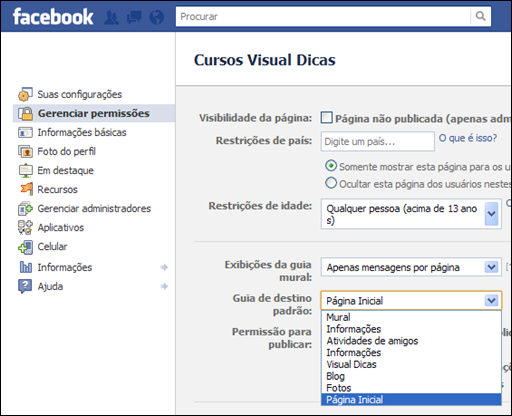Go to Foto do perfil settings

click(x=67, y=151)
